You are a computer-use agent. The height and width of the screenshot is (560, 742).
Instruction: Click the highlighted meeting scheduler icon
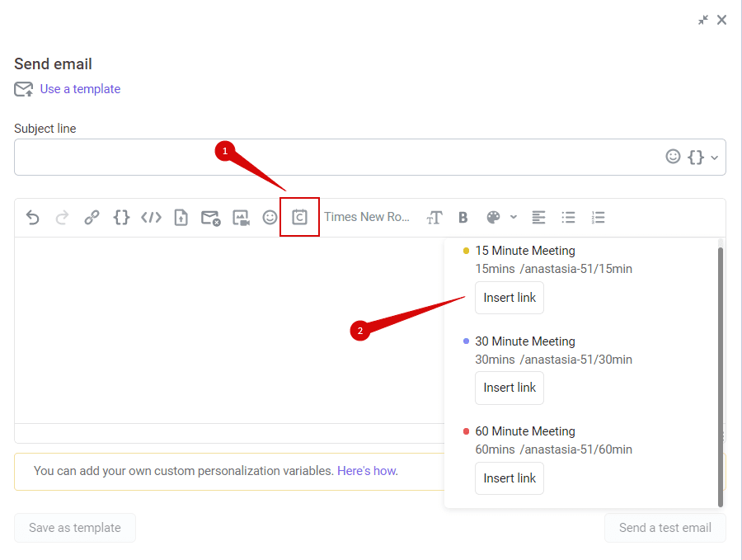299,217
